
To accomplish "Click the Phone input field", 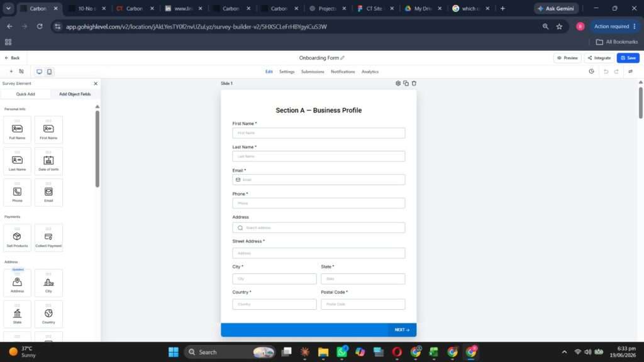I will point(319,203).
